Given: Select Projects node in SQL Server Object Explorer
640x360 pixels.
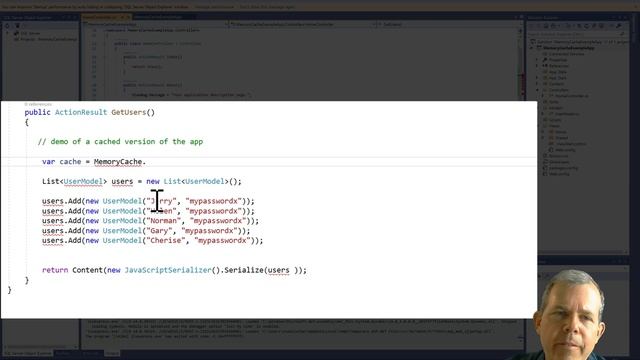Looking at the screenshot, I should pos(45,39).
